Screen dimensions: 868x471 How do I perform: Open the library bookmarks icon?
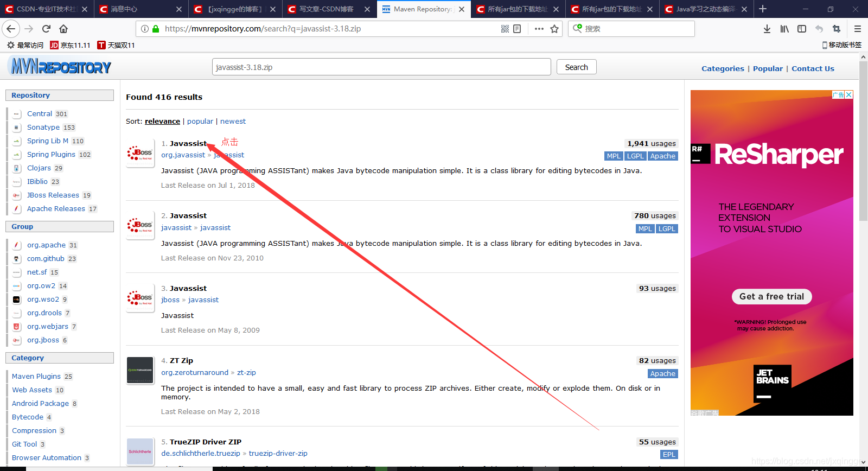(x=784, y=29)
